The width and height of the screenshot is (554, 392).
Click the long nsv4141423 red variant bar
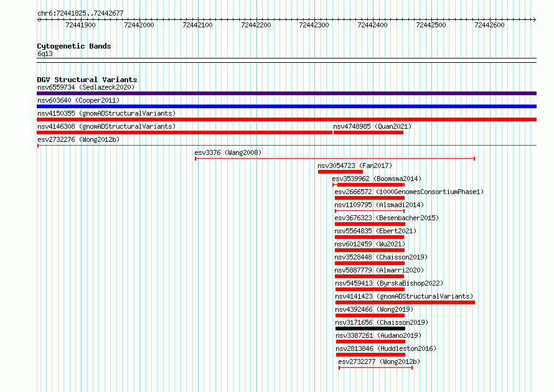[405, 302]
